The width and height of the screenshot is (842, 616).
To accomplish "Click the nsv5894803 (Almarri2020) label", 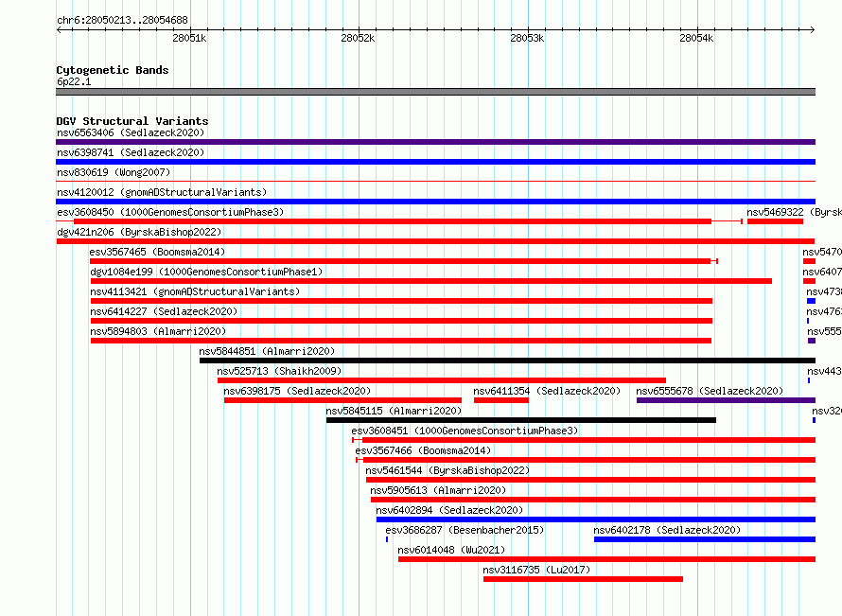I will point(158,331).
